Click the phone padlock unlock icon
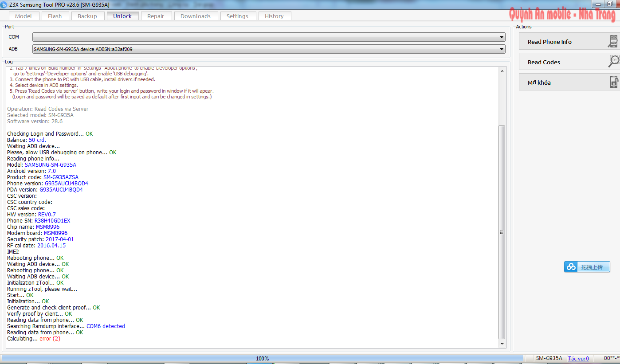Image resolution: width=620 pixels, height=364 pixels. click(x=614, y=82)
